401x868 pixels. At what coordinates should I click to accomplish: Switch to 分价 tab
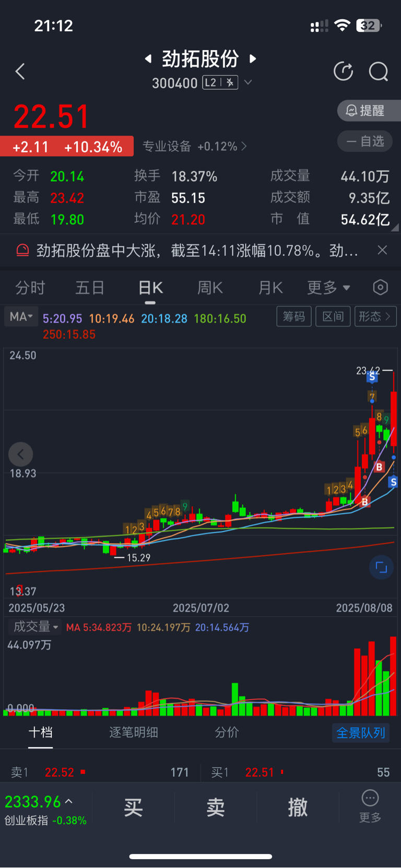(227, 732)
